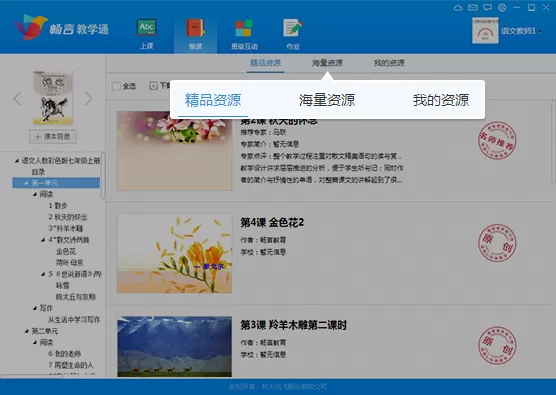Collapse the 5《世说新语》arrow
This screenshot has height=395, width=556.
tap(43, 274)
